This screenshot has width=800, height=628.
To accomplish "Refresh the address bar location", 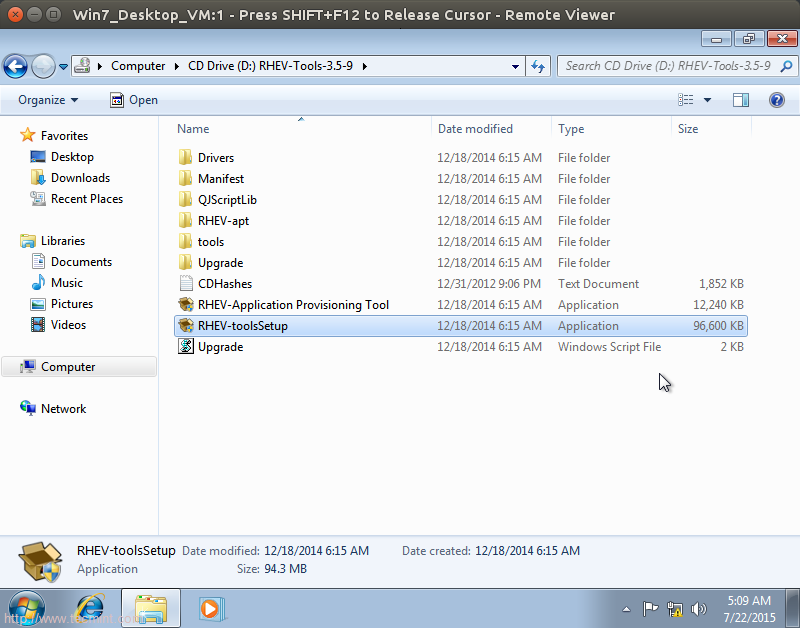I will click(538, 66).
